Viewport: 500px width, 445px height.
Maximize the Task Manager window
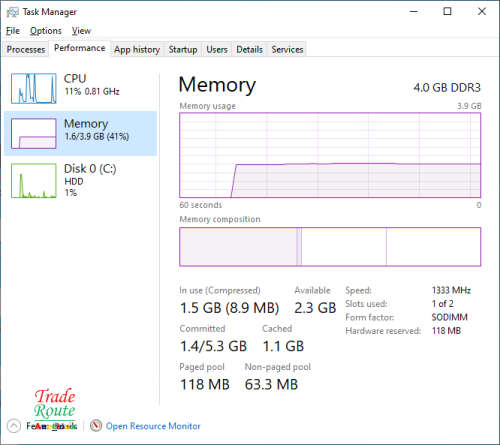click(x=447, y=12)
